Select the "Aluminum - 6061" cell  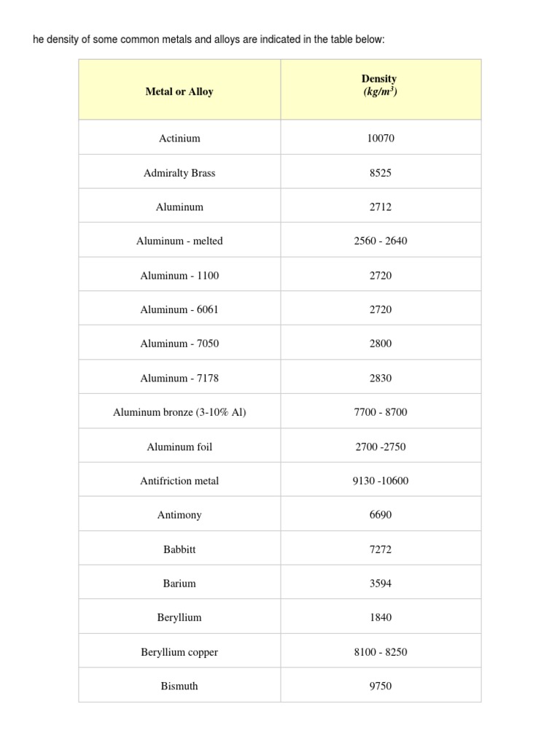tap(179, 309)
